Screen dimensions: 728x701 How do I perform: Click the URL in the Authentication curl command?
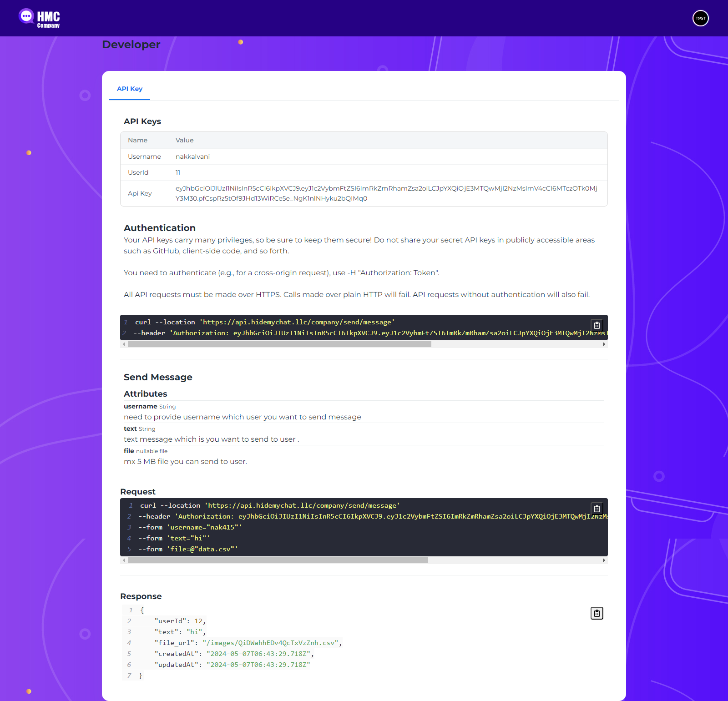click(x=297, y=322)
